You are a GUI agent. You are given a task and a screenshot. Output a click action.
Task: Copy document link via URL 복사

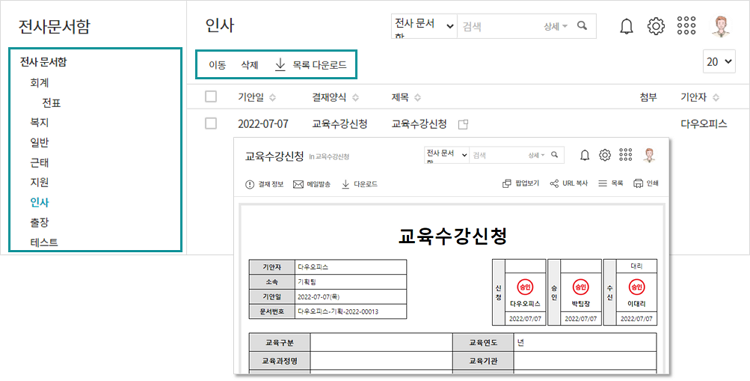tap(568, 183)
